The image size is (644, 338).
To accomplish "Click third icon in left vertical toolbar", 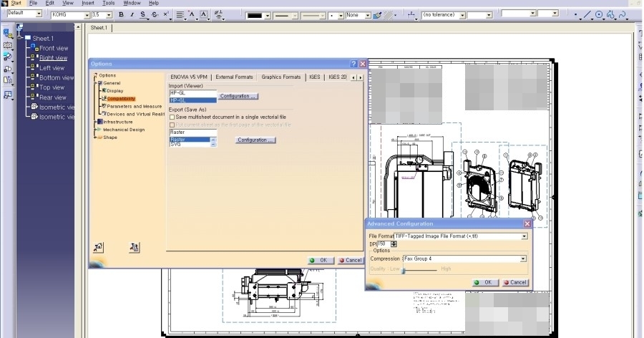I will pyautogui.click(x=8, y=57).
